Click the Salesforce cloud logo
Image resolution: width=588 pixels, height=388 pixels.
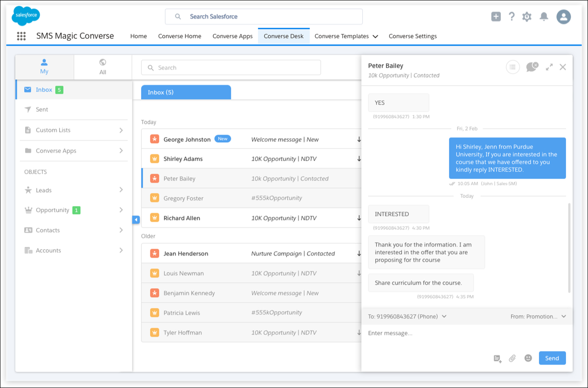[x=26, y=16]
